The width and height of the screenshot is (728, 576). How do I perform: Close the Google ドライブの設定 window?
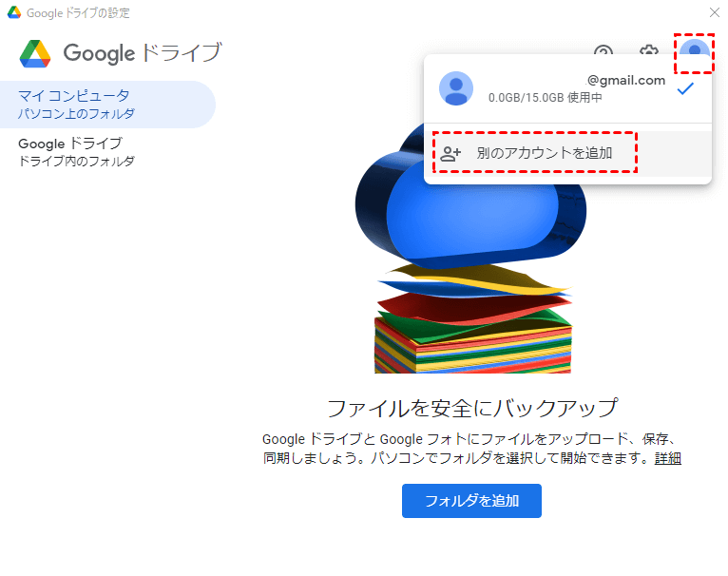[715, 12]
